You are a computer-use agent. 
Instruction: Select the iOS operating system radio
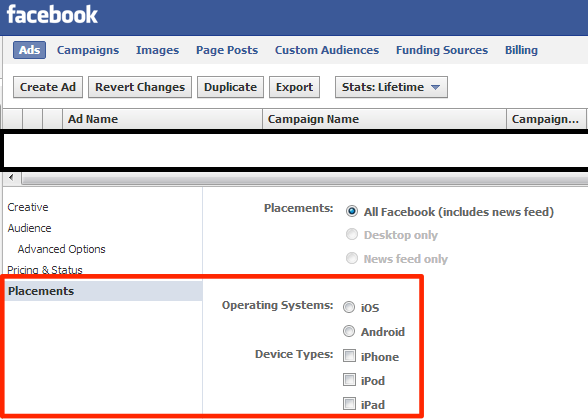tap(349, 307)
